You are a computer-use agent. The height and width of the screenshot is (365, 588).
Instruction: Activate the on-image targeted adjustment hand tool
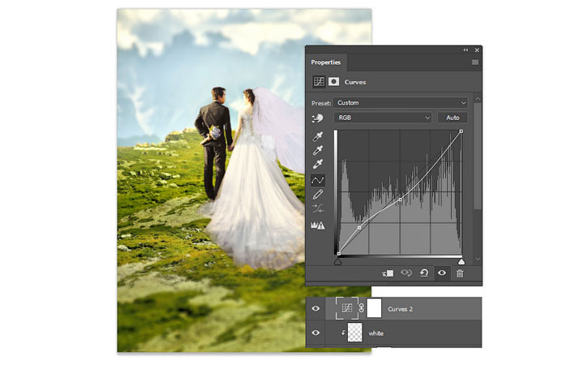click(317, 118)
